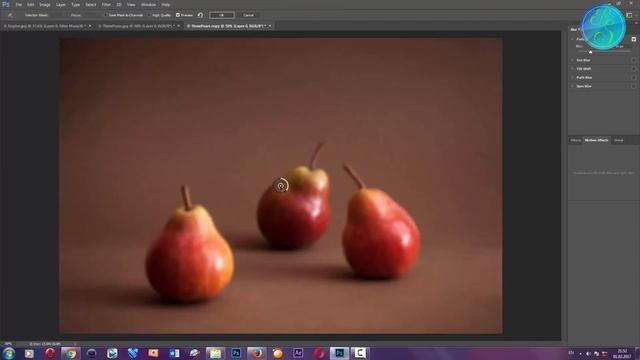Viewport: 640px width, 360px height.
Task: Click the zoom percentage in status bar
Action: (8, 344)
